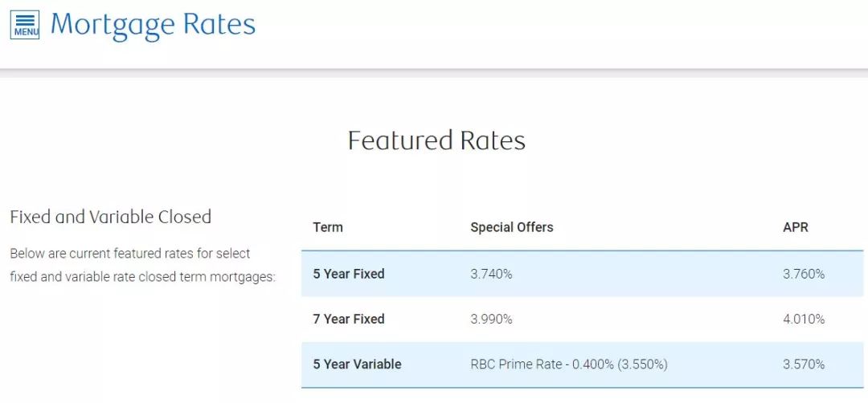Click the 3.740% special offer rate
Screen dimensions: 868x403
point(491,274)
